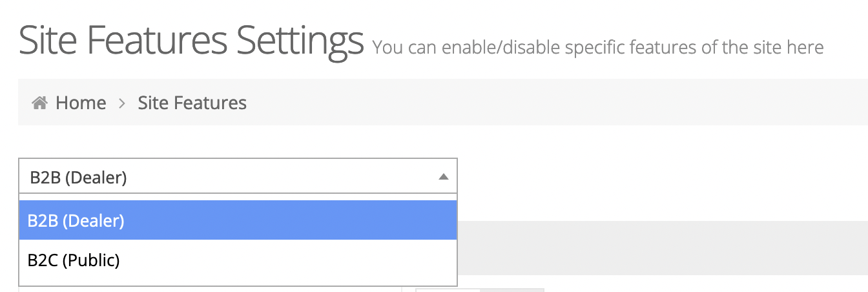Choose B2C (Public) from the list
The height and width of the screenshot is (292, 868).
click(x=238, y=260)
